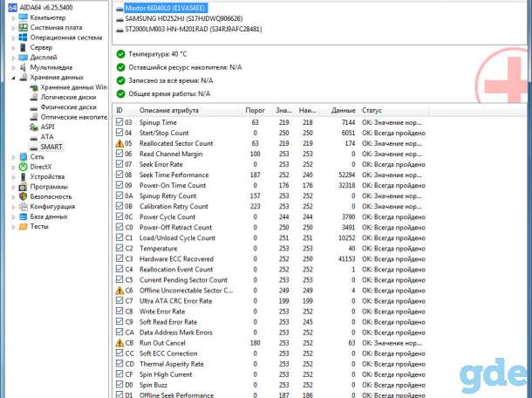Select the Seek Time Performance row

270,175
